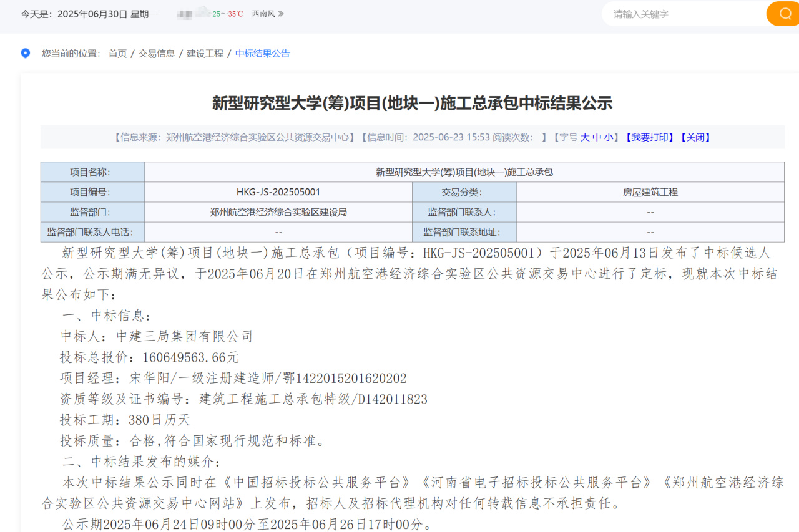Open 建设工程 breadcrumb link
The height and width of the screenshot is (532, 799).
tap(205, 54)
